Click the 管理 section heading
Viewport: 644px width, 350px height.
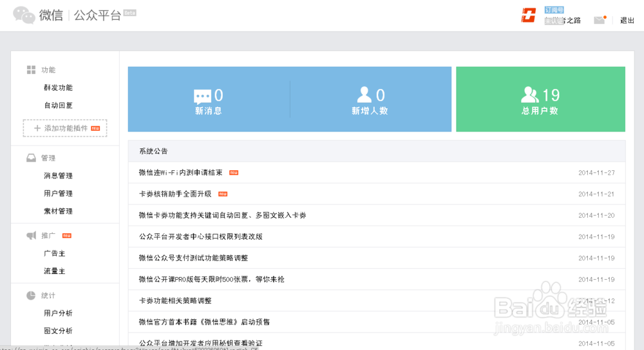tap(48, 158)
